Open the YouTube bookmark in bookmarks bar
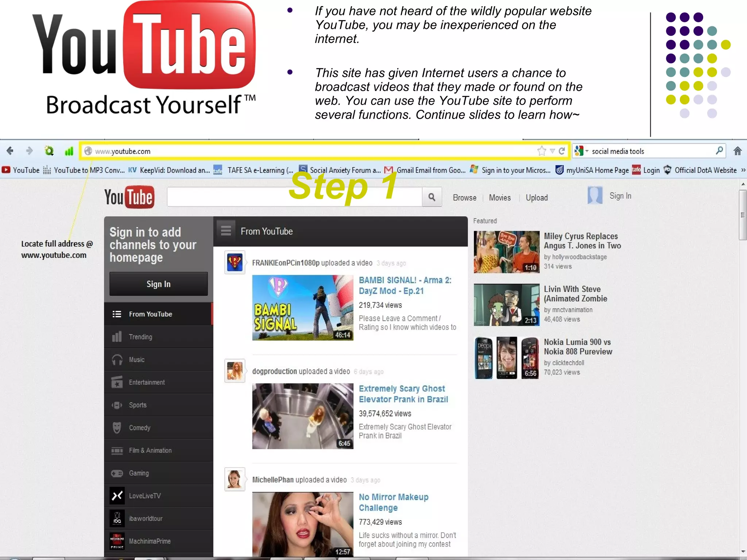 [x=20, y=170]
